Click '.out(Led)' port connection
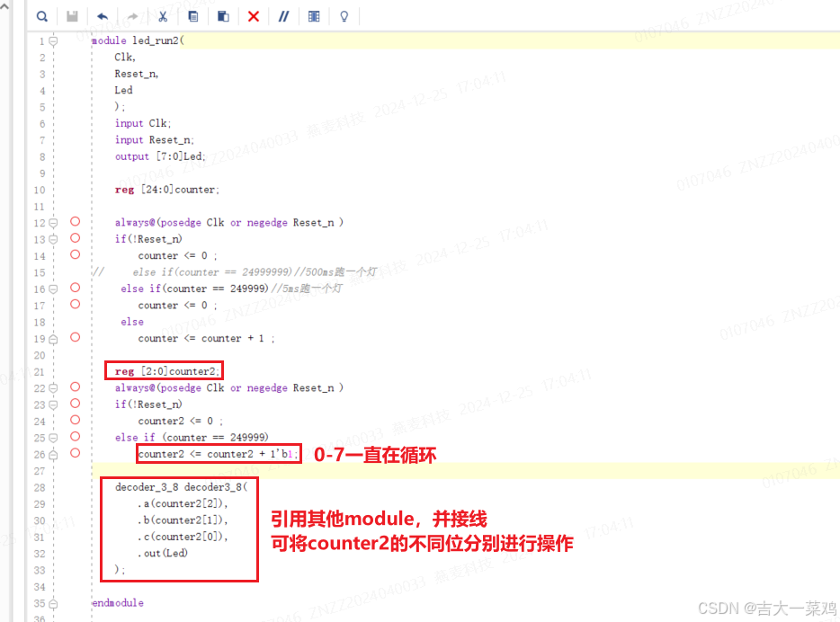Screen dimensions: 840x622 [x=163, y=554]
